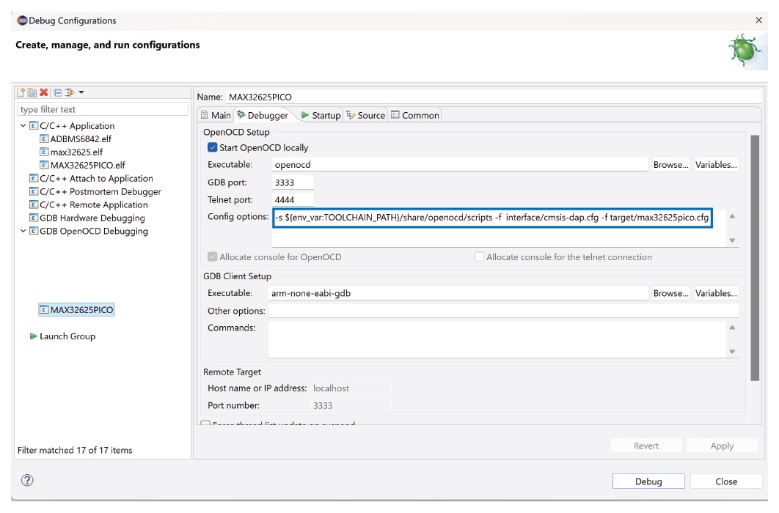Image resolution: width=779 pixels, height=513 pixels.
Task: Open the filter toolbar dropdown arrow
Action: pos(81,92)
